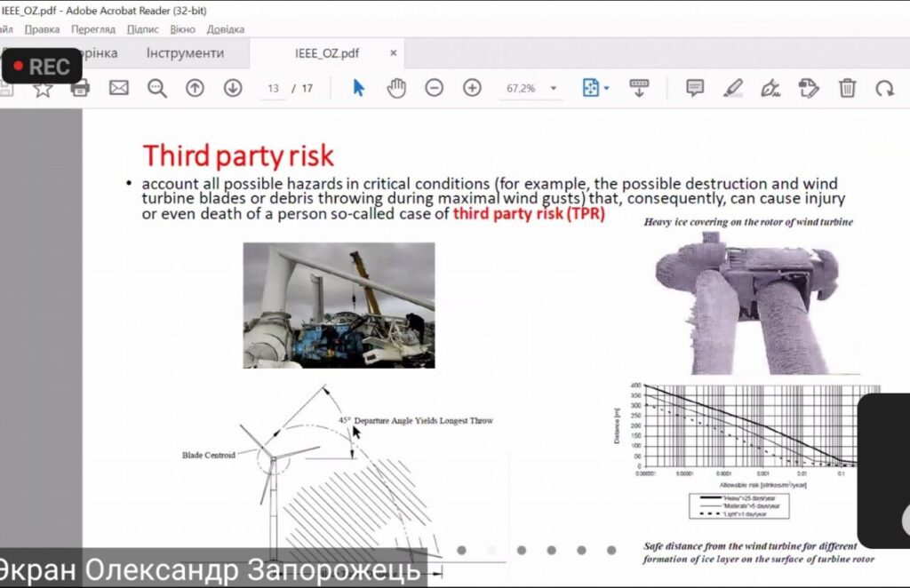Click the chart legend box

click(738, 506)
